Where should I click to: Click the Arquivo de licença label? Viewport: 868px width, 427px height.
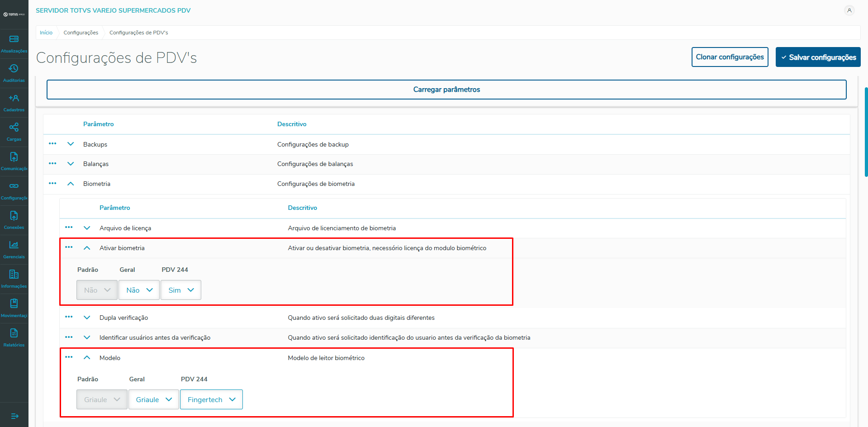point(125,228)
